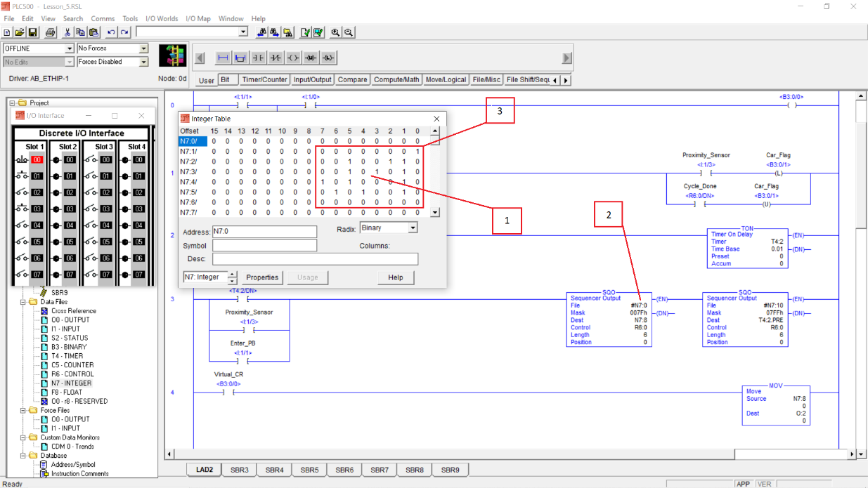The width and height of the screenshot is (868, 488).
Task: Click the first binoculars find icon
Action: [262, 32]
